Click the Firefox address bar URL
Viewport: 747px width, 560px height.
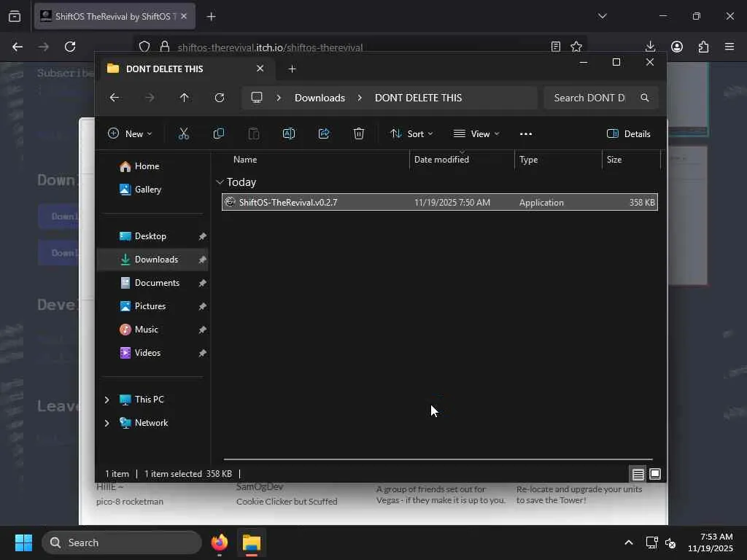click(x=270, y=47)
